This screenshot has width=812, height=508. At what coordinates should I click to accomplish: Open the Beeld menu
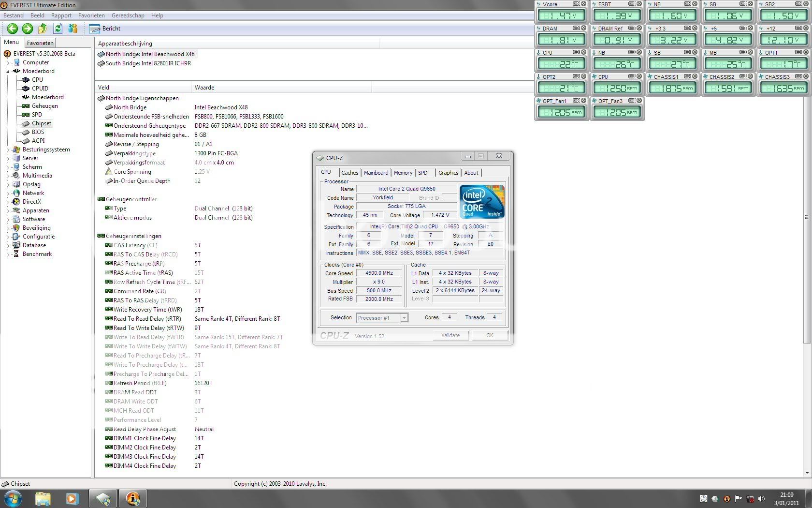pyautogui.click(x=37, y=15)
